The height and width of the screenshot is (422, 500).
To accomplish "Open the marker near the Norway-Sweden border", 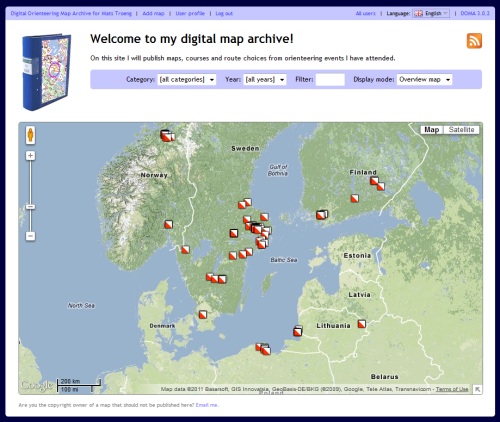I will (x=185, y=249).
